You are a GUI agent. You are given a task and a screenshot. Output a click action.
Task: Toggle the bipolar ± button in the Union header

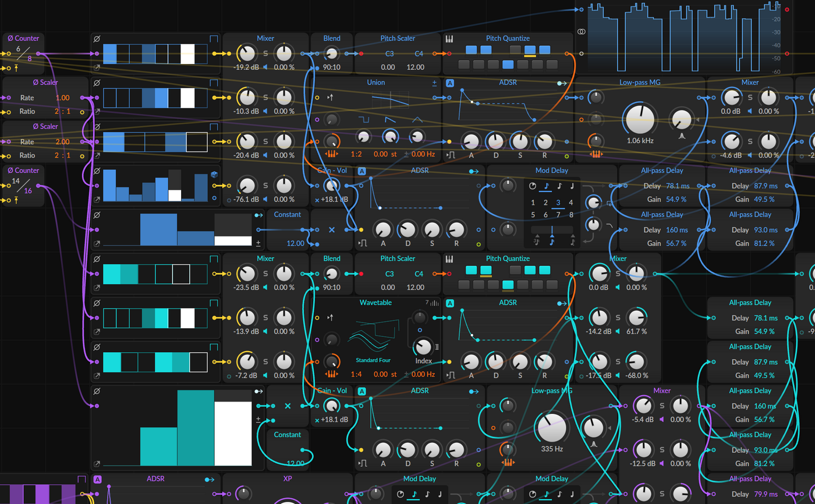(434, 83)
